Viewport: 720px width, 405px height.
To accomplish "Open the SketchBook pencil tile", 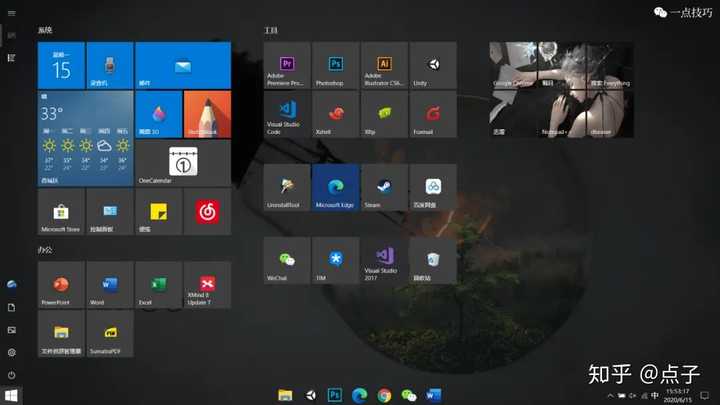I will coord(208,114).
